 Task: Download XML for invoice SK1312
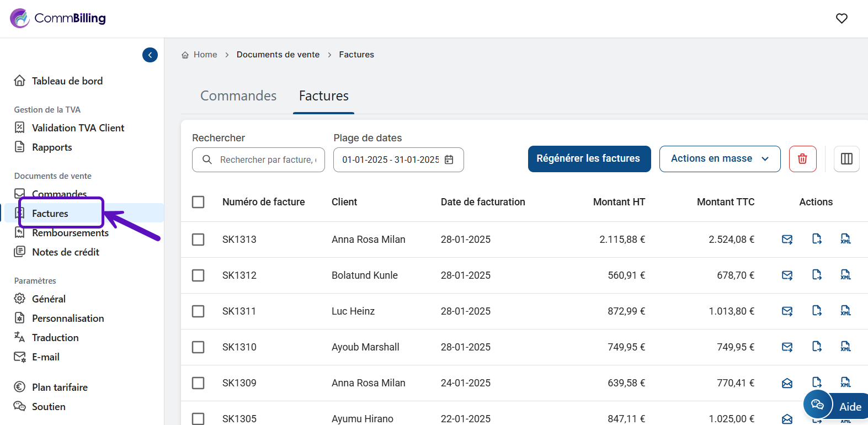pos(845,275)
